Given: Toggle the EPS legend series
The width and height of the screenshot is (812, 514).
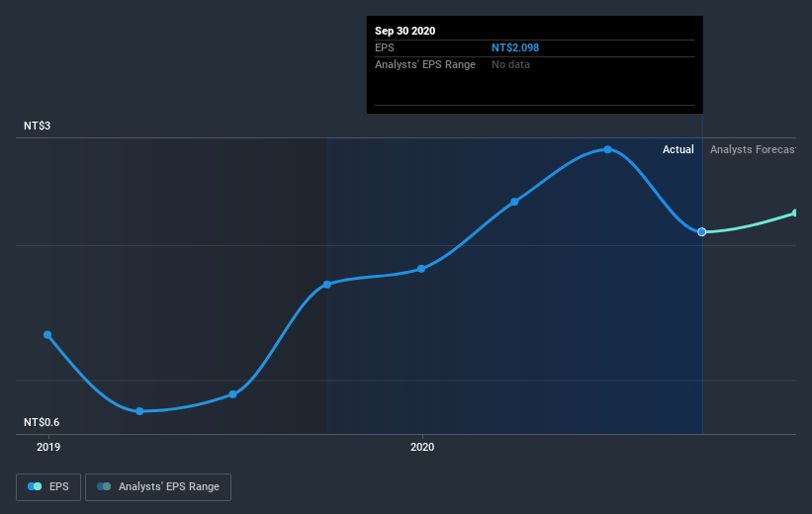Looking at the screenshot, I should point(48,486).
